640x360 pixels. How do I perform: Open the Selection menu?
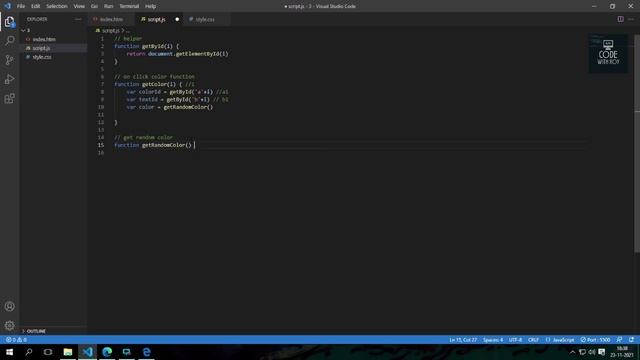click(57, 6)
